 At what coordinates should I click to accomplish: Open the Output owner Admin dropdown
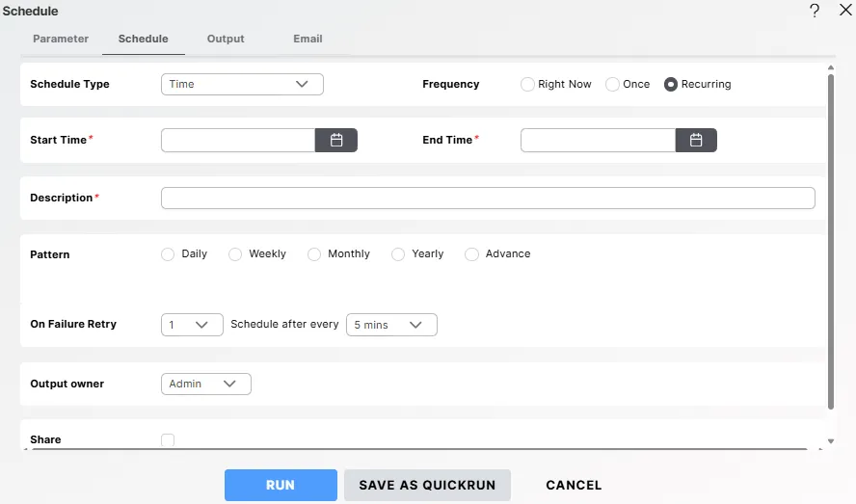[x=205, y=385]
